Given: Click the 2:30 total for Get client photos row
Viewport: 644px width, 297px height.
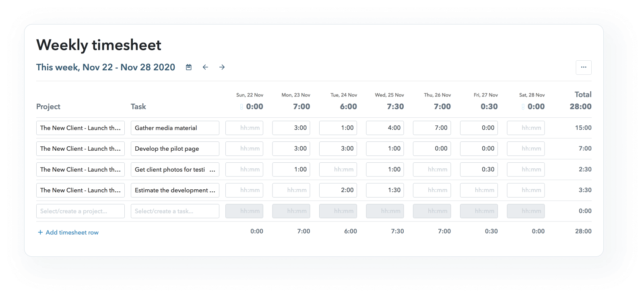Looking at the screenshot, I should pyautogui.click(x=585, y=170).
